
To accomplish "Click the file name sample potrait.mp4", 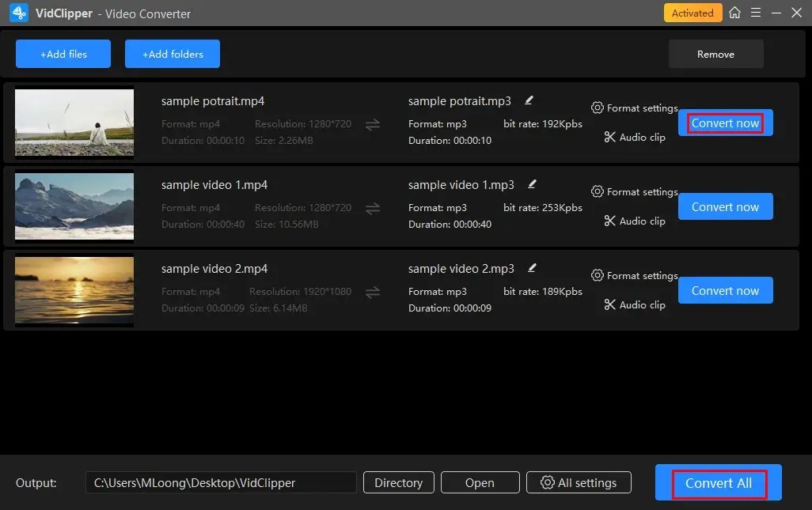I will 213,101.
